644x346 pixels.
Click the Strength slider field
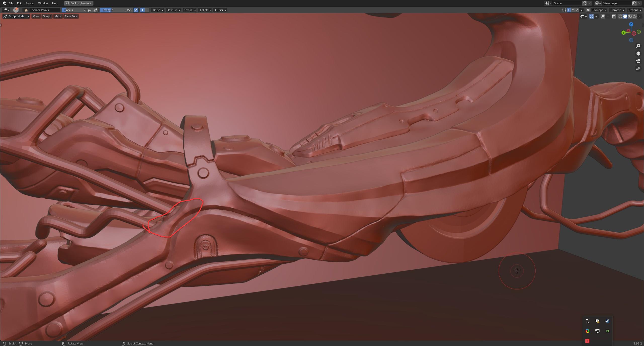[x=117, y=10]
